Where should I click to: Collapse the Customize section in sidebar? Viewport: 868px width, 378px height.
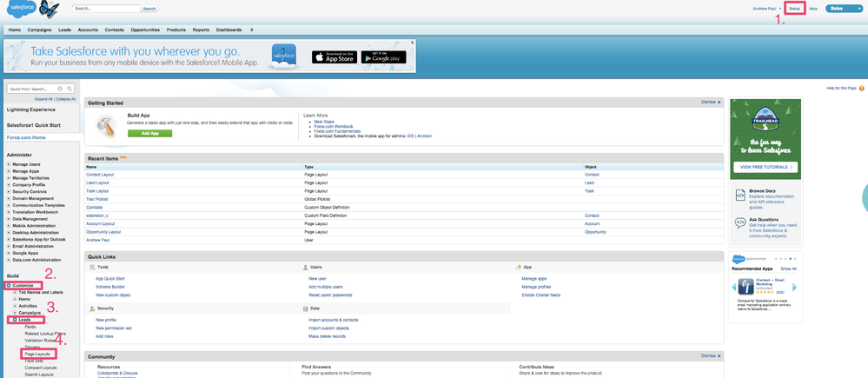9,285
